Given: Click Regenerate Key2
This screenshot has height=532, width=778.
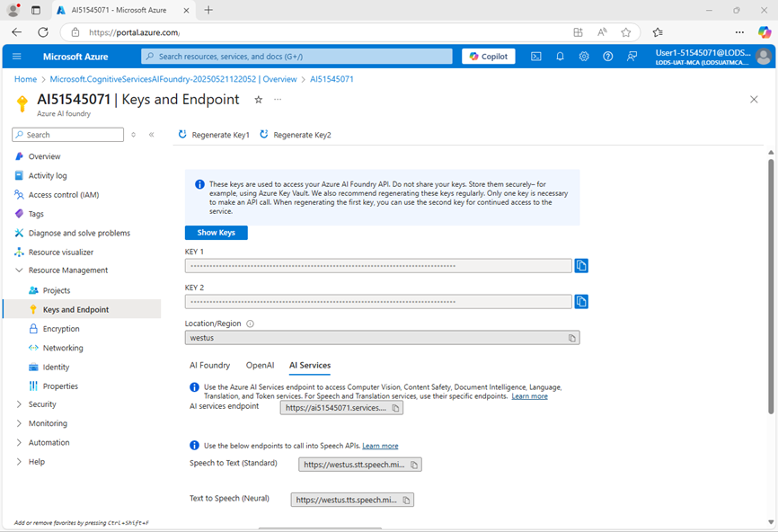Looking at the screenshot, I should point(296,135).
